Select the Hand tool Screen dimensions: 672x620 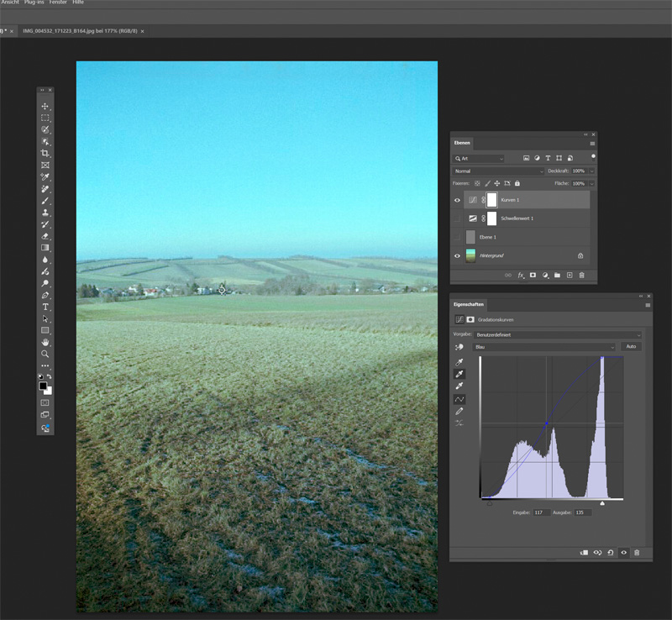tap(45, 342)
